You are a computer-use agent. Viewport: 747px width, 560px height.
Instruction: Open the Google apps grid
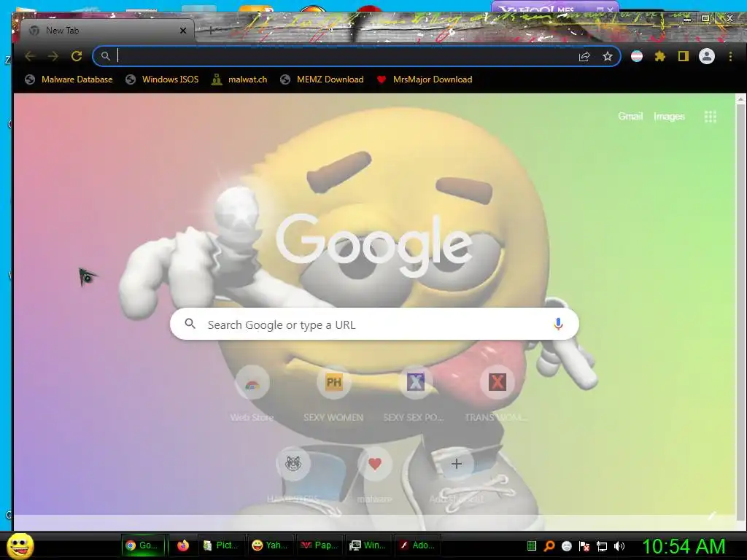[711, 117]
